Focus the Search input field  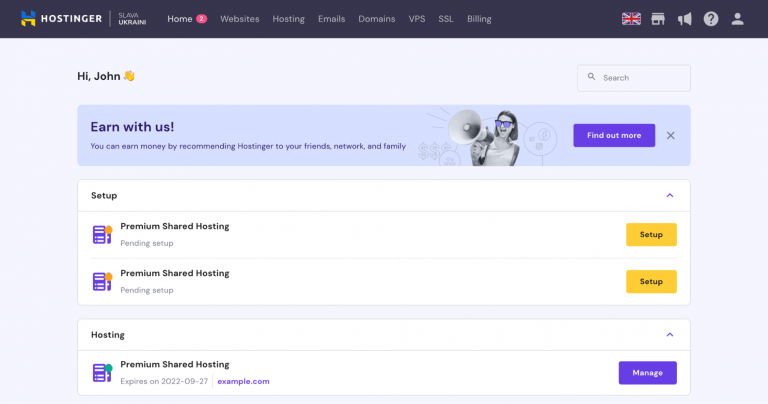(x=640, y=77)
